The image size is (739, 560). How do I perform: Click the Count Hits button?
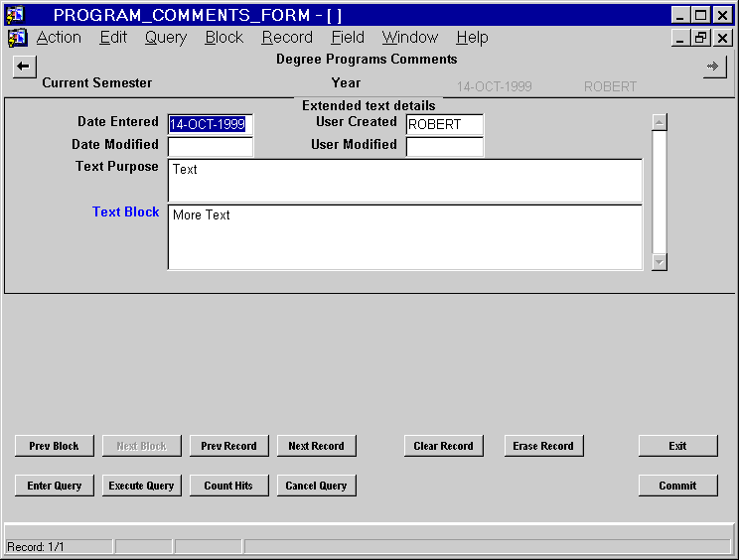pyautogui.click(x=229, y=486)
